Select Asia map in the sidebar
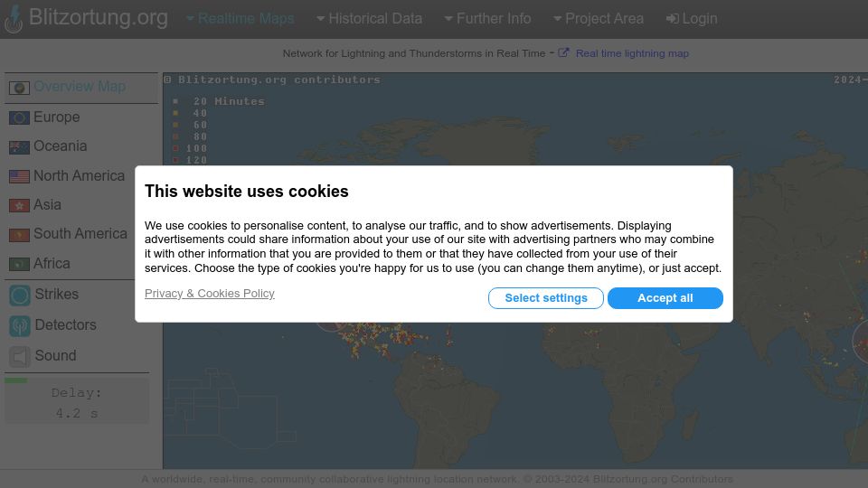Viewport: 868px width, 488px height. click(47, 205)
